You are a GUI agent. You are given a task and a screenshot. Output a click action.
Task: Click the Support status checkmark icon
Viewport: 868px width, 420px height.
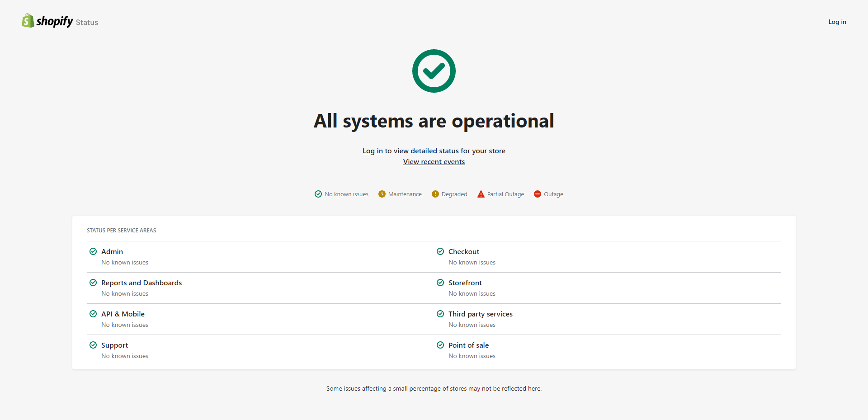coord(93,345)
